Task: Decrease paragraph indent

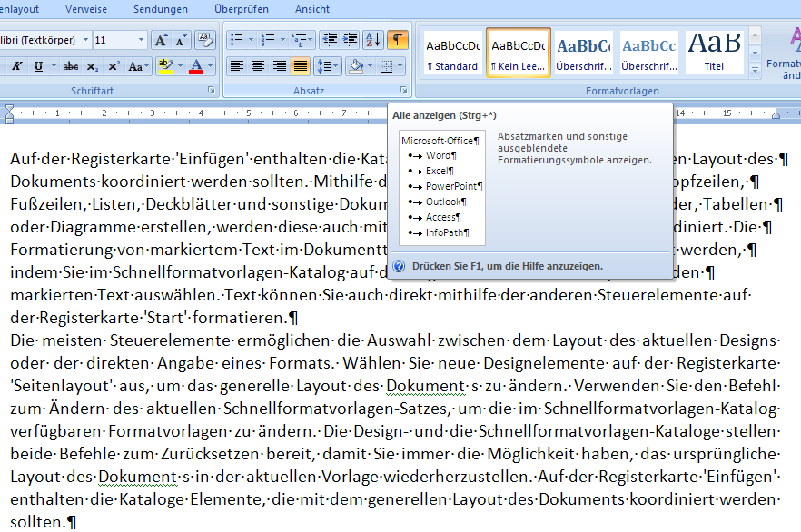Action: 330,40
